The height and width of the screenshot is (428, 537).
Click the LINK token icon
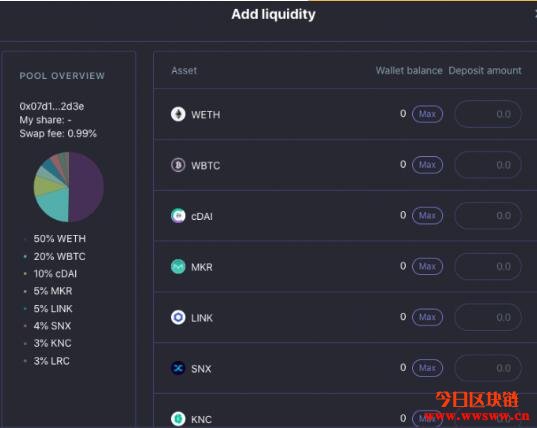pyautogui.click(x=178, y=317)
